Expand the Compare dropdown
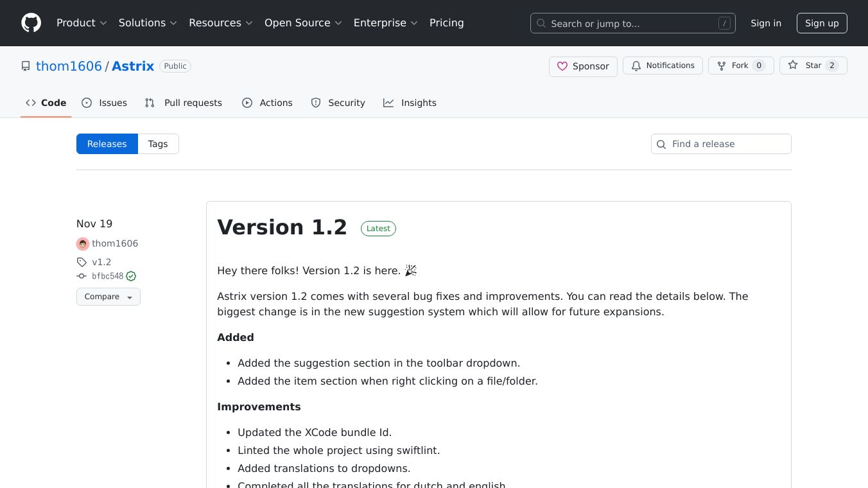 (108, 297)
